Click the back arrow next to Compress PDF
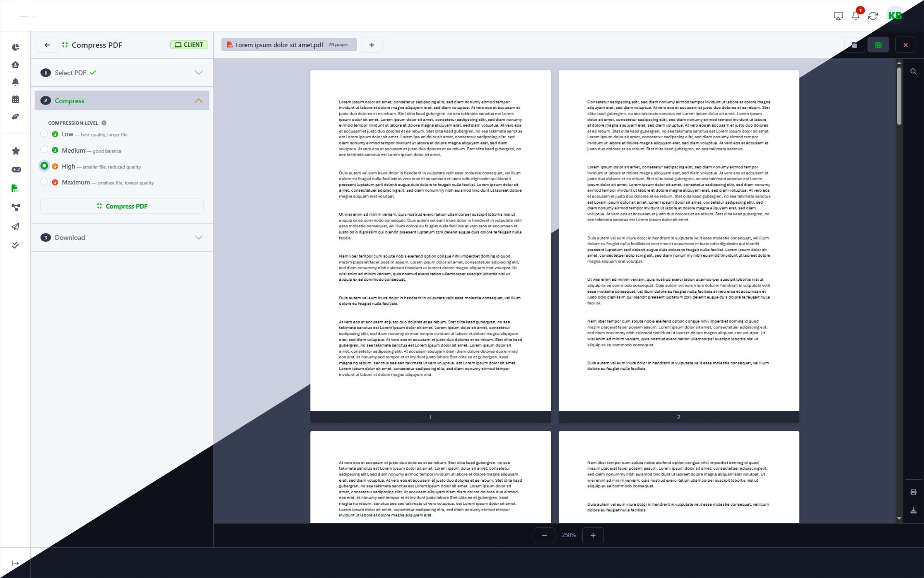Screen dimensions: 924x578 pyautogui.click(x=48, y=44)
